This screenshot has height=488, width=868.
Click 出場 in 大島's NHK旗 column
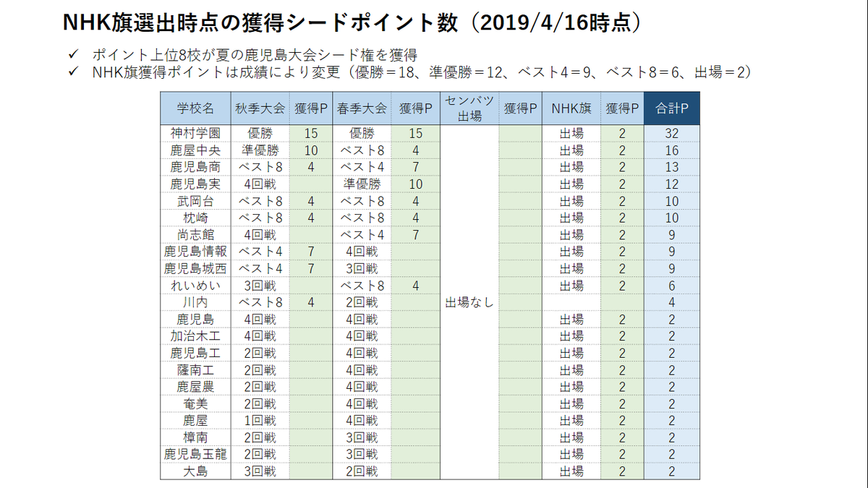click(x=571, y=471)
